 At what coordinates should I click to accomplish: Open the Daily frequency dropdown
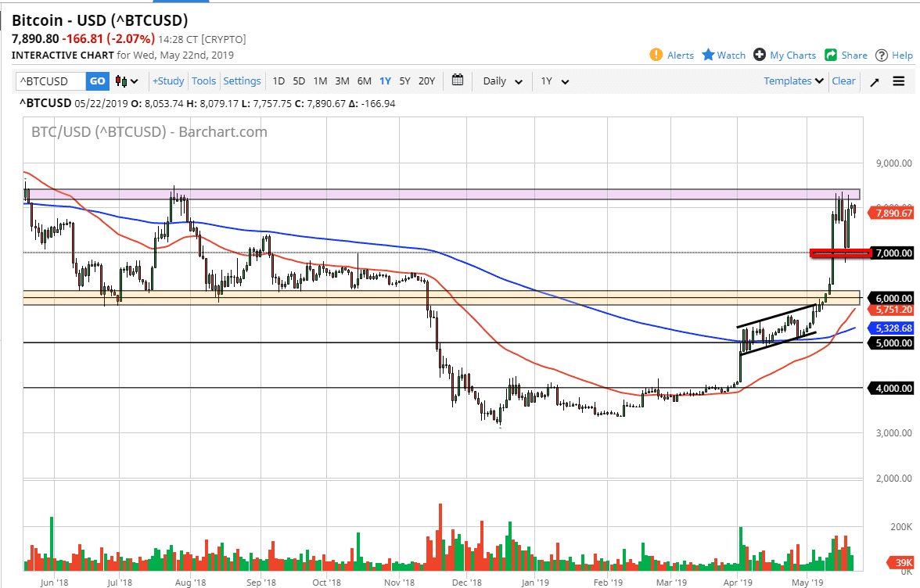501,81
